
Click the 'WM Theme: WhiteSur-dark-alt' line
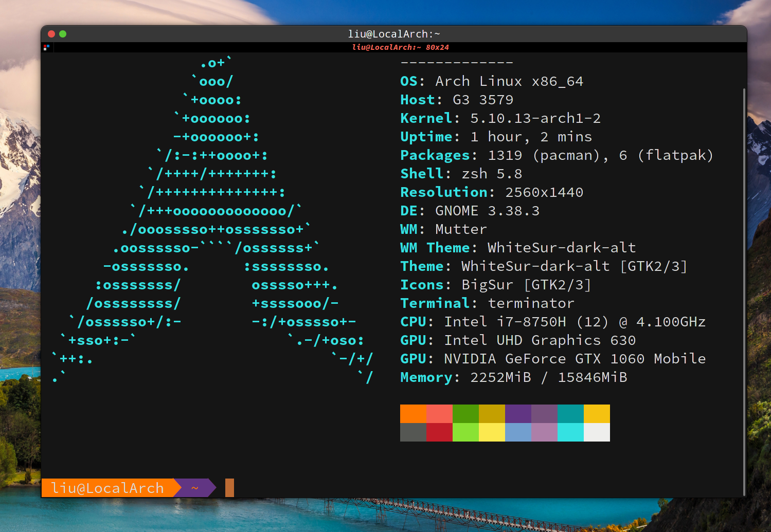tap(518, 248)
